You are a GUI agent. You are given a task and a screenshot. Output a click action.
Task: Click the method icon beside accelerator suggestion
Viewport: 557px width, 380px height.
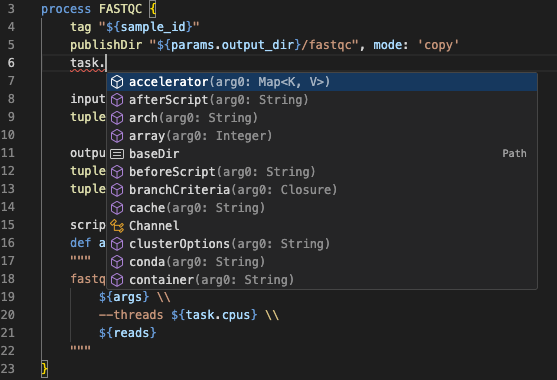pyautogui.click(x=117, y=82)
